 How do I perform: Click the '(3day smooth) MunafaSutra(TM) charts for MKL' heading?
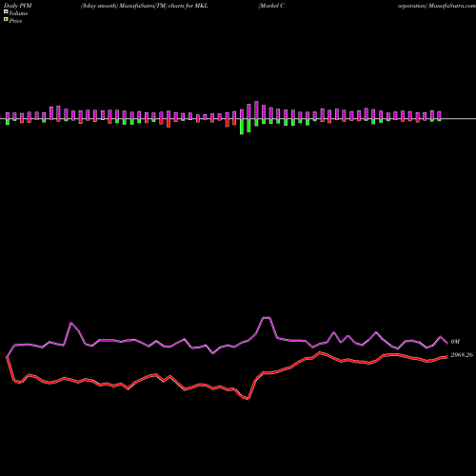coord(145,6)
